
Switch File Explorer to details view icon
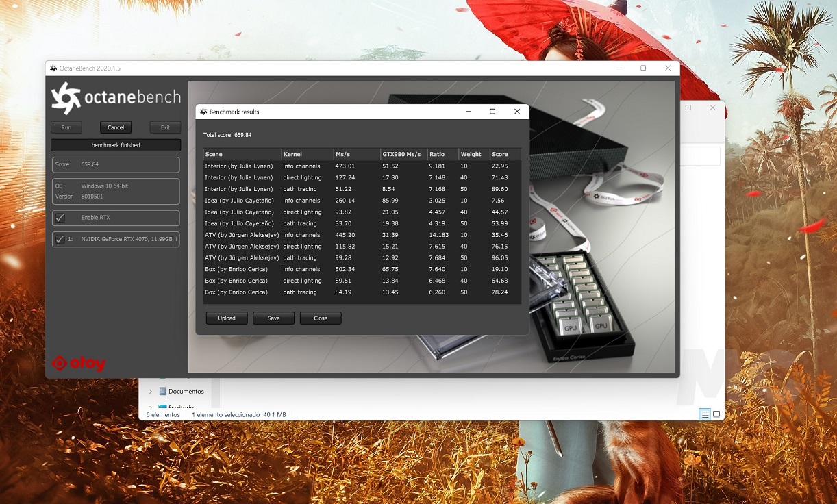pos(704,414)
